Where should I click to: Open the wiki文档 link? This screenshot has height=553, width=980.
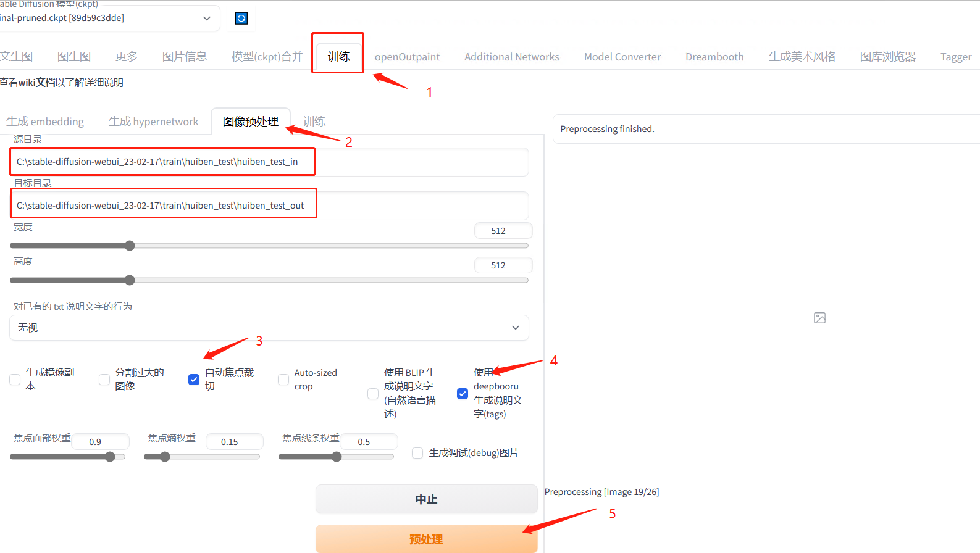click(x=36, y=83)
